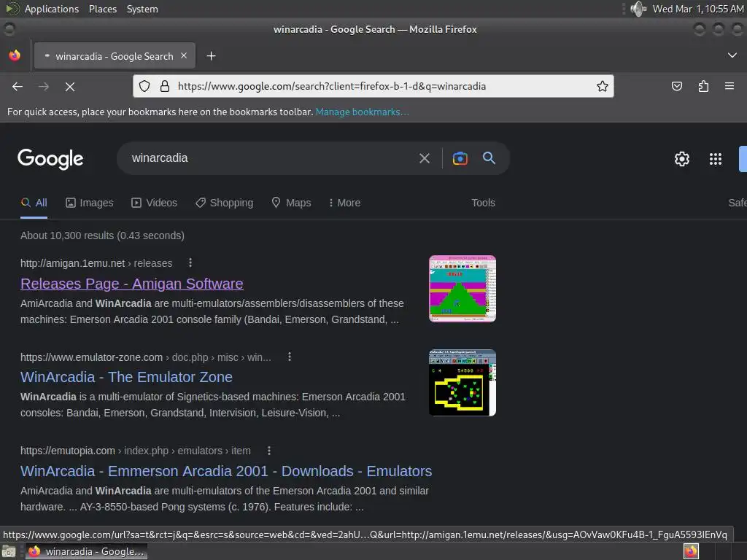This screenshot has height=560, width=747.
Task: Click the volume speaker icon
Action: (x=638, y=9)
